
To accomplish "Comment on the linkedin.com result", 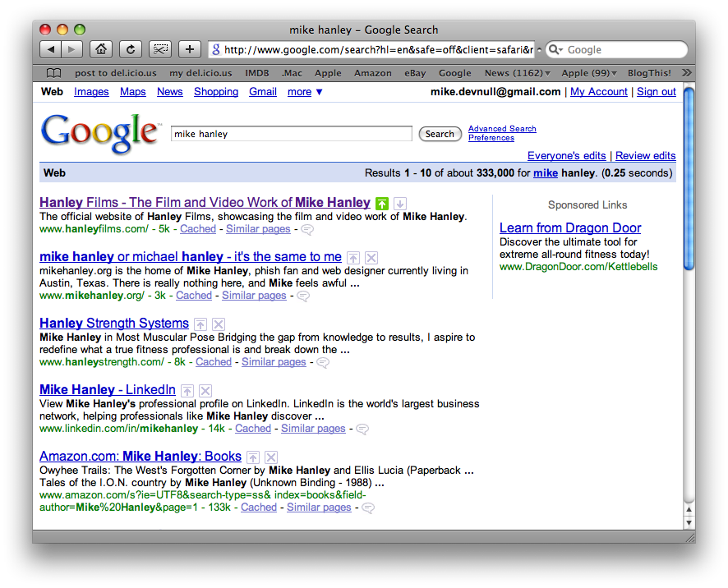I will 362,430.
